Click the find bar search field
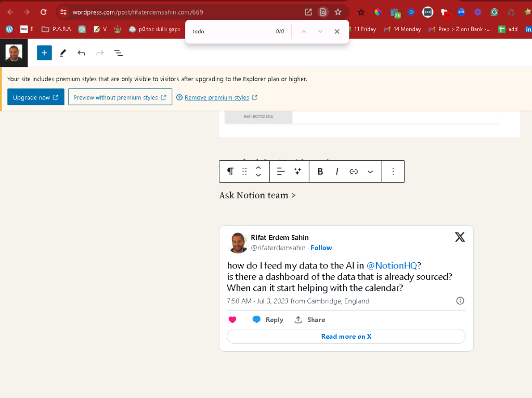 coord(231,32)
